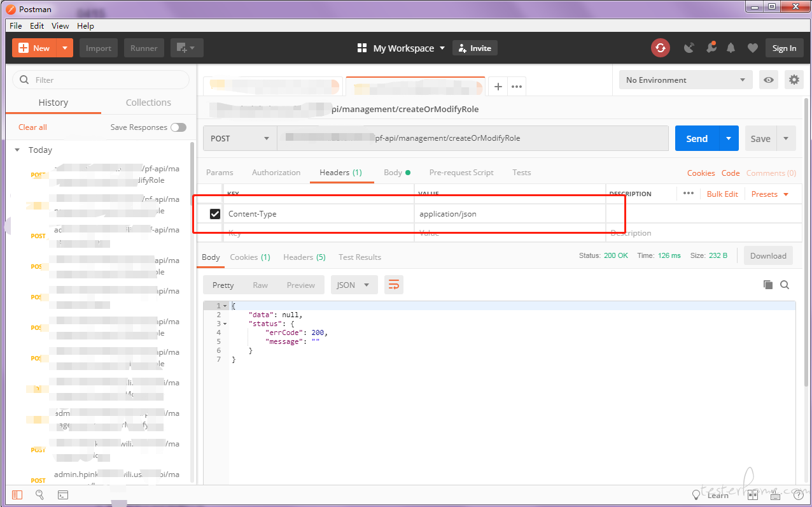The image size is (812, 507).
Task: Add a new request tab
Action: tap(498, 87)
